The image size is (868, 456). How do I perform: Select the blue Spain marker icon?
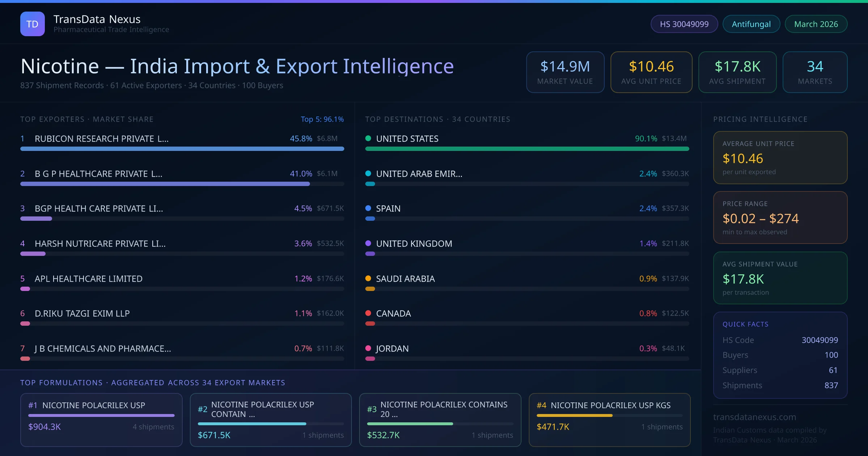click(x=368, y=208)
